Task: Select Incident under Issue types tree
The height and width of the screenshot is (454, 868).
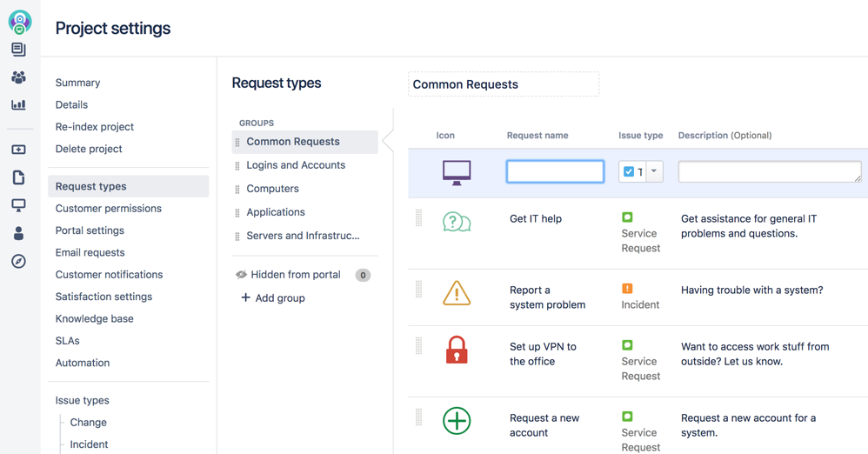Action: (89, 444)
